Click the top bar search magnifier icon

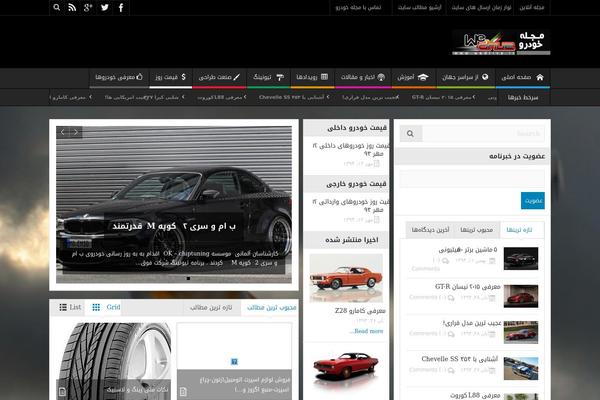56,8
